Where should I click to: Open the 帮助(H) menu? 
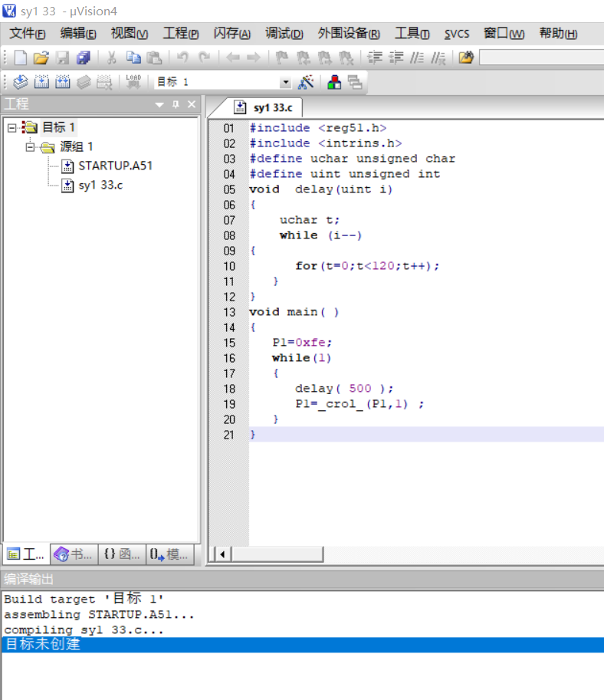click(558, 34)
